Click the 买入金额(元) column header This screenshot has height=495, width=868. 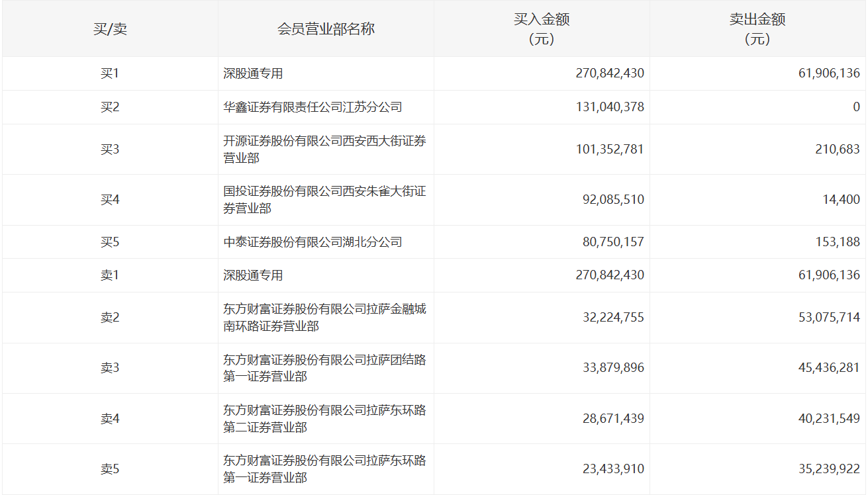[542, 29]
